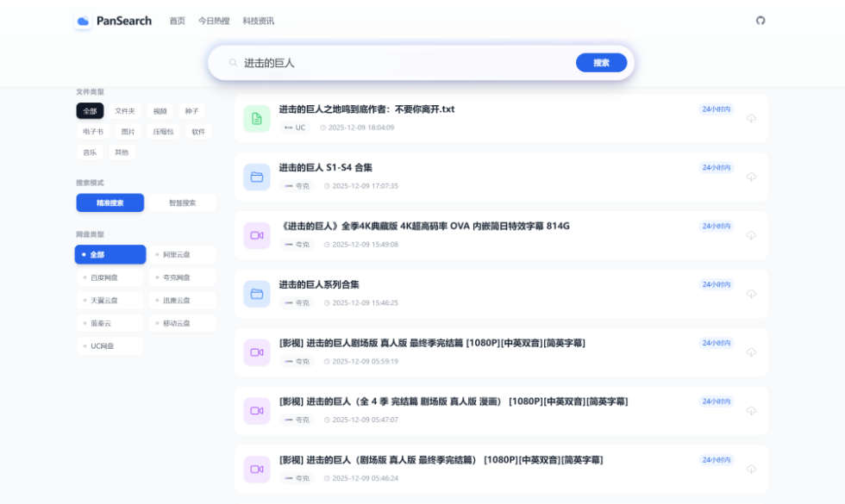The width and height of the screenshot is (845, 504).
Task: Open result 进击的巨人（剧场版 真人版 最终季完结篇）
Action: click(x=441, y=460)
